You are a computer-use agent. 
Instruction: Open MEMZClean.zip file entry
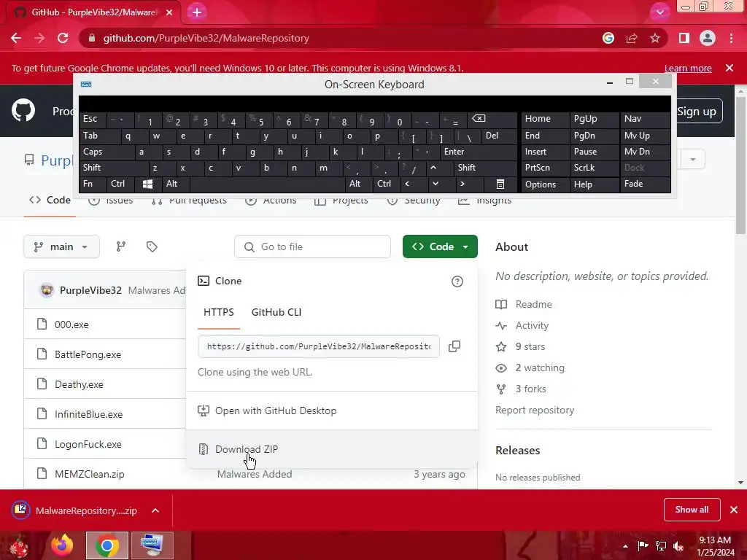pyautogui.click(x=90, y=474)
